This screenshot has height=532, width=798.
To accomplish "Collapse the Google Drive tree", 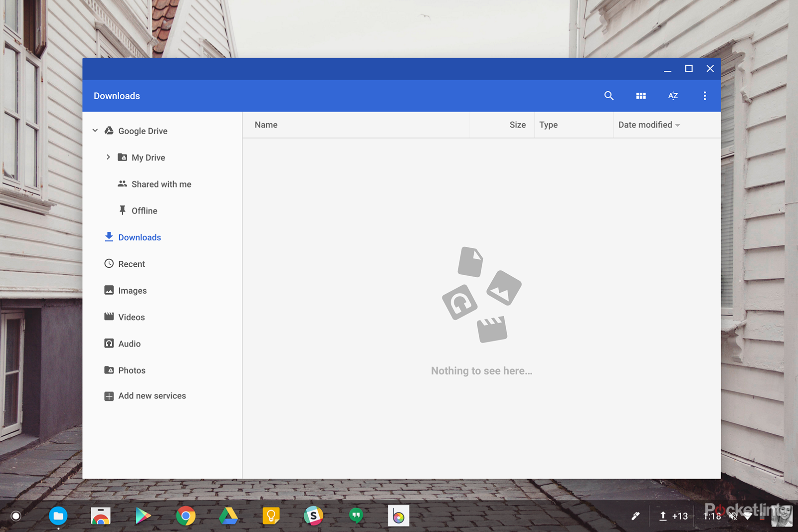I will (95, 130).
